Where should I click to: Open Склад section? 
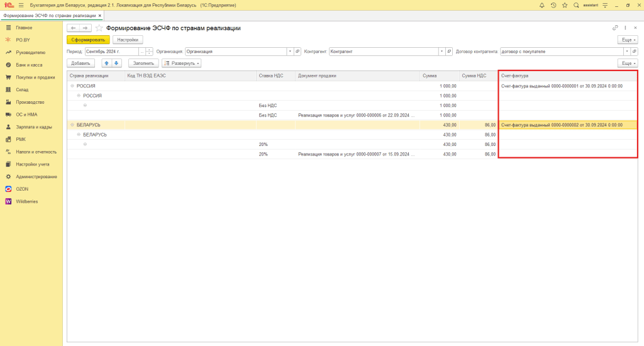(x=22, y=89)
